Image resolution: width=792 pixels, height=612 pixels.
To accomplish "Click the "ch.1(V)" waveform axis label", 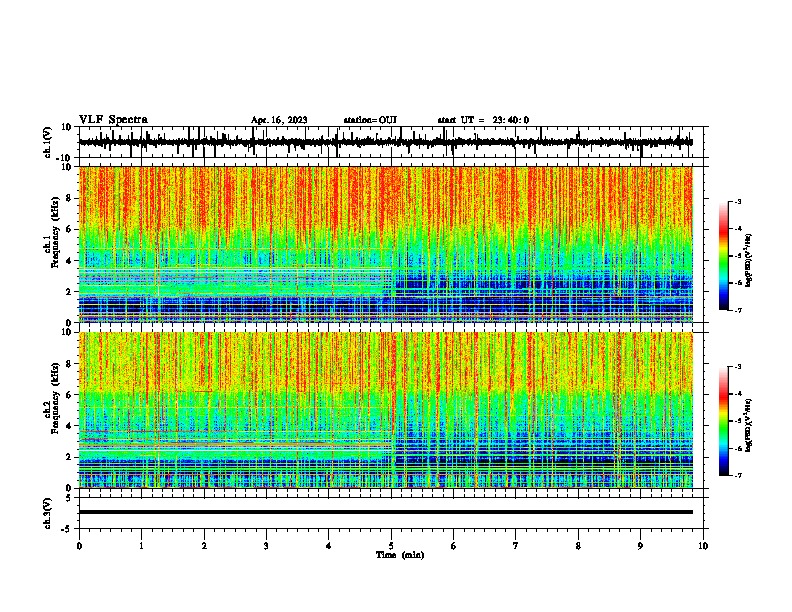I will point(47,142).
